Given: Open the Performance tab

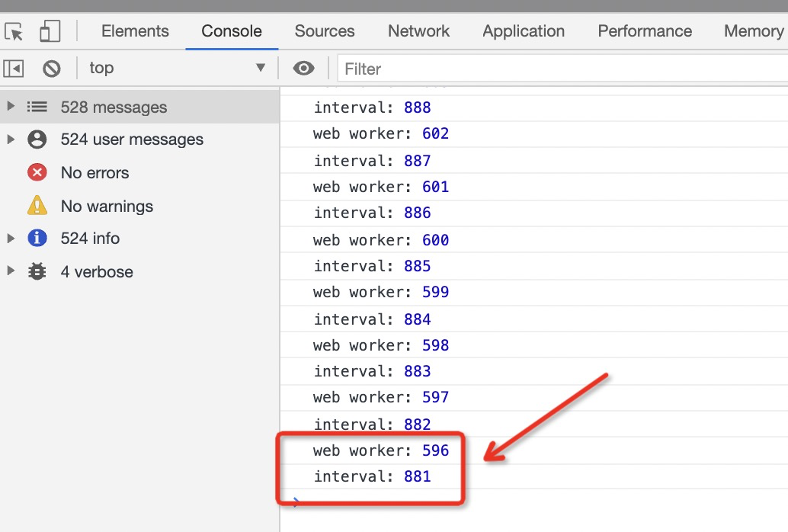Looking at the screenshot, I should (645, 31).
